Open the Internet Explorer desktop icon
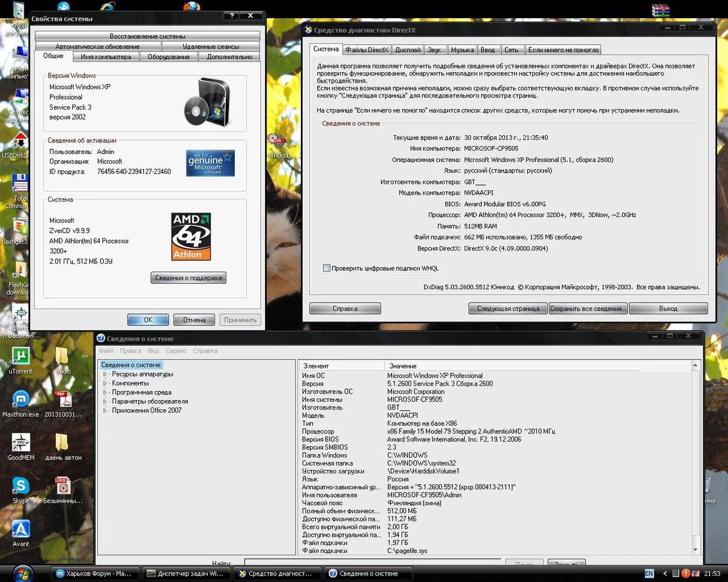 pyautogui.click(x=108, y=6)
